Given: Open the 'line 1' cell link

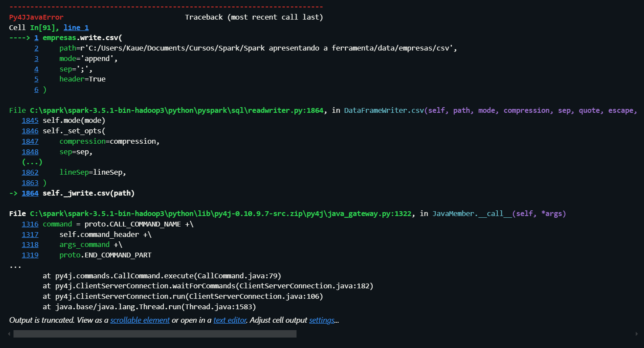Looking at the screenshot, I should pyautogui.click(x=76, y=27).
